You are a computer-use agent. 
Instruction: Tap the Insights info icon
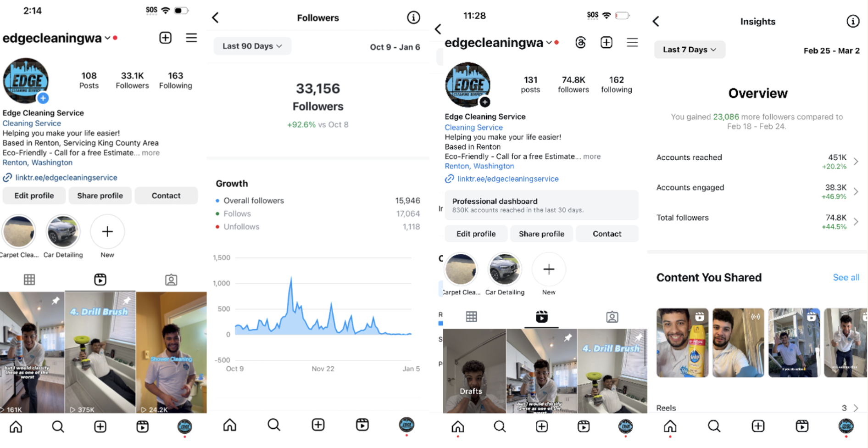853,21
